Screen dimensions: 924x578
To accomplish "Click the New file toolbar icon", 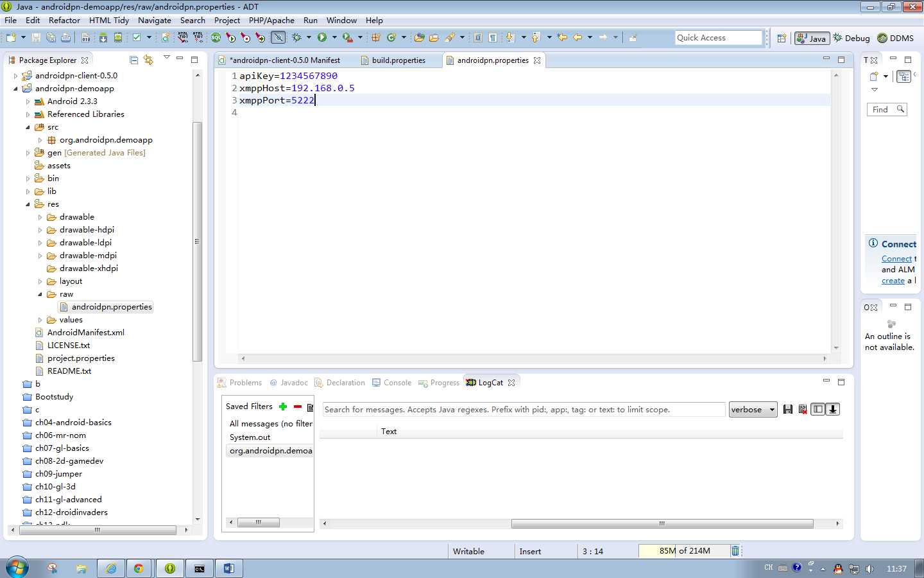I will coord(11,38).
